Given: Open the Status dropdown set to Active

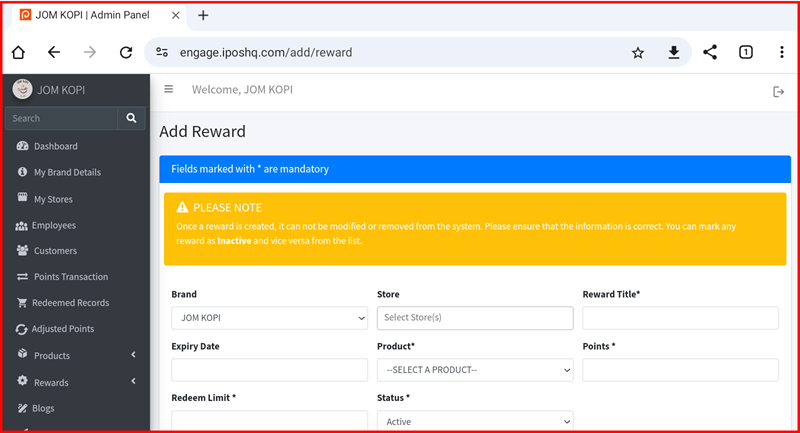Looking at the screenshot, I should [x=474, y=421].
